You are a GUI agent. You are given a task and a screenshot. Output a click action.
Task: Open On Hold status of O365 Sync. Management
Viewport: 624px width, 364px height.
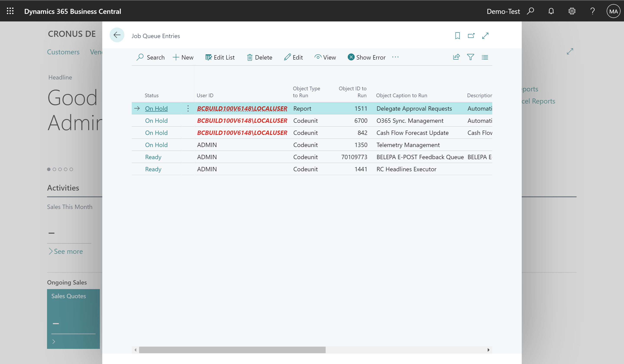pos(156,121)
